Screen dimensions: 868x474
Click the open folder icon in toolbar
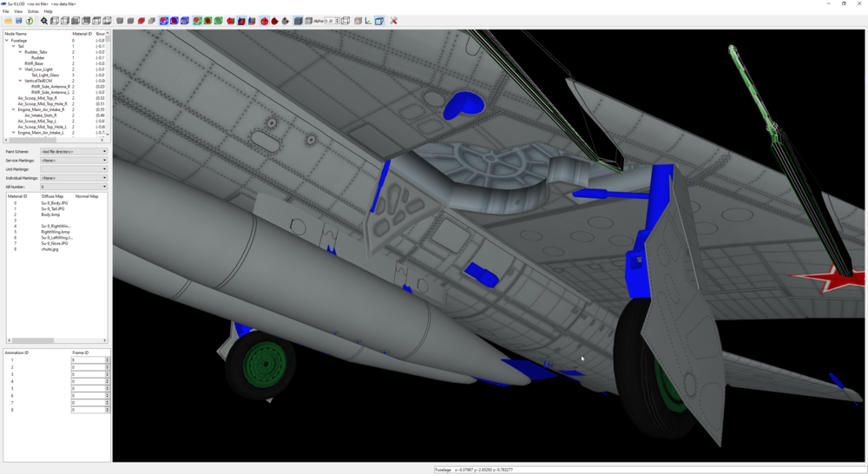9,21
